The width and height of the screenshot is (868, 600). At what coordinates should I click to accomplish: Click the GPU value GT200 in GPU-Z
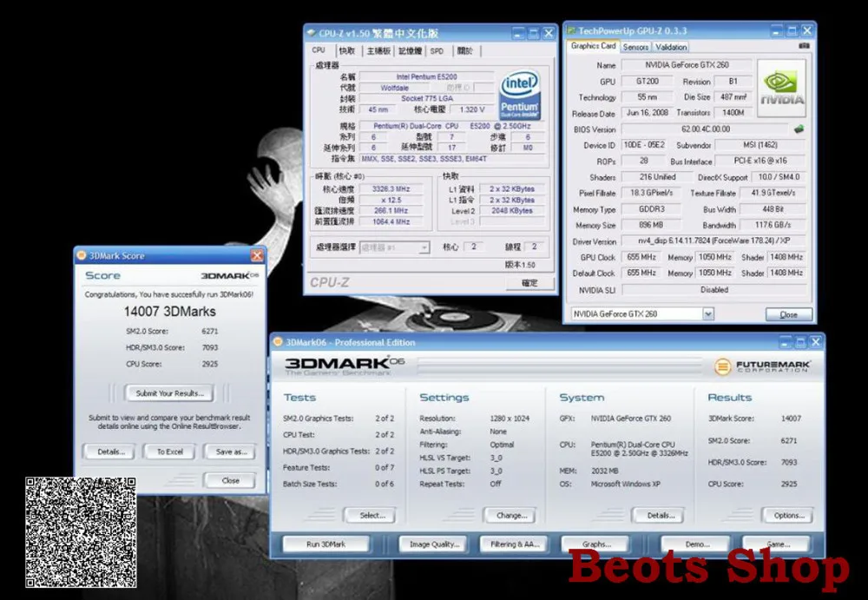[x=648, y=81]
